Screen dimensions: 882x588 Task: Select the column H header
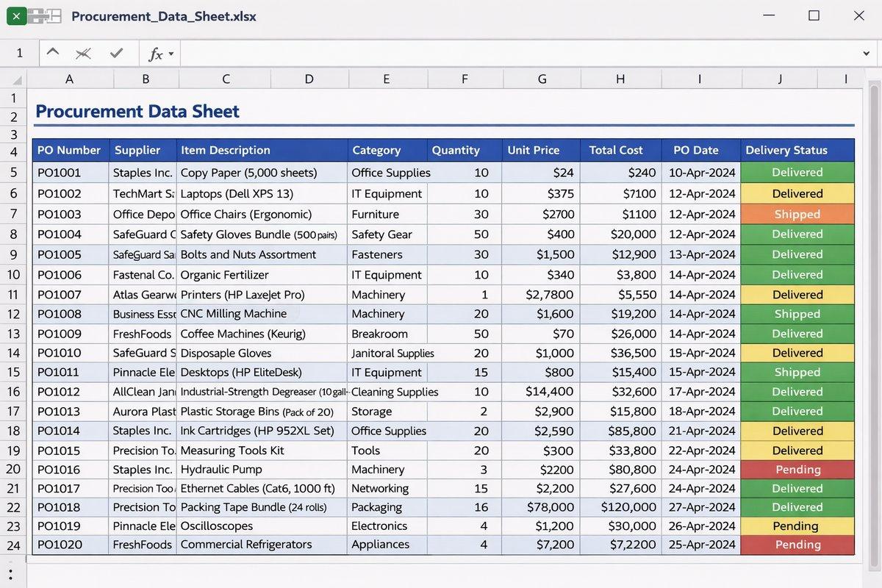pyautogui.click(x=620, y=79)
